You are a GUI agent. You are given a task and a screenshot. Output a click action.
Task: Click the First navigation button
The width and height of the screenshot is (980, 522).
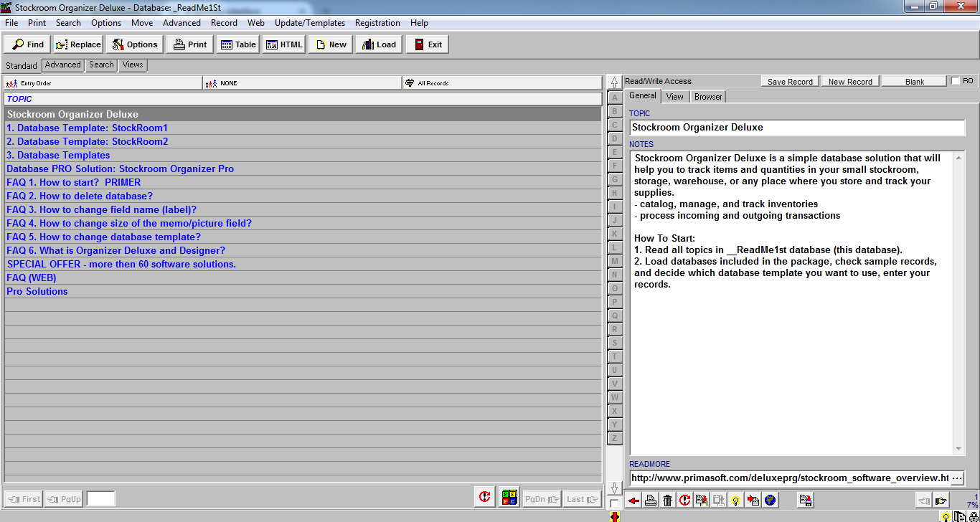(x=23, y=499)
